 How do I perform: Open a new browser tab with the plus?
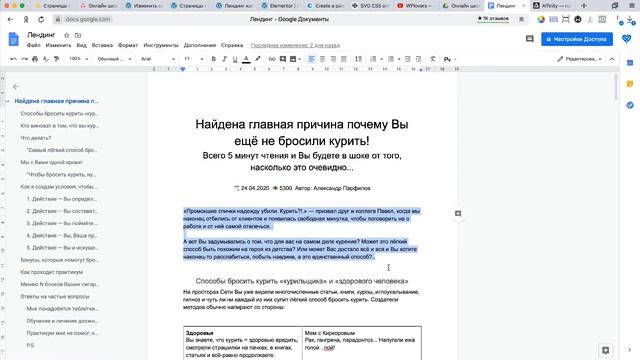click(584, 6)
